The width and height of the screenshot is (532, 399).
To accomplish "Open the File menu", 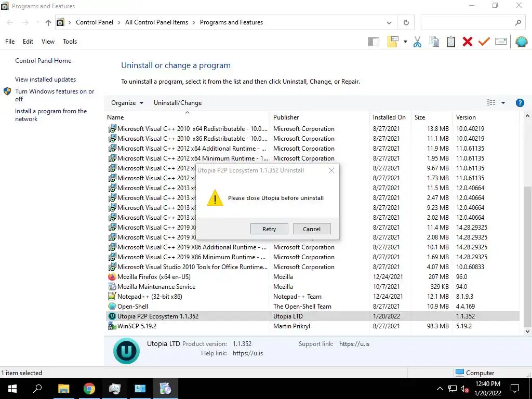I will (10, 42).
